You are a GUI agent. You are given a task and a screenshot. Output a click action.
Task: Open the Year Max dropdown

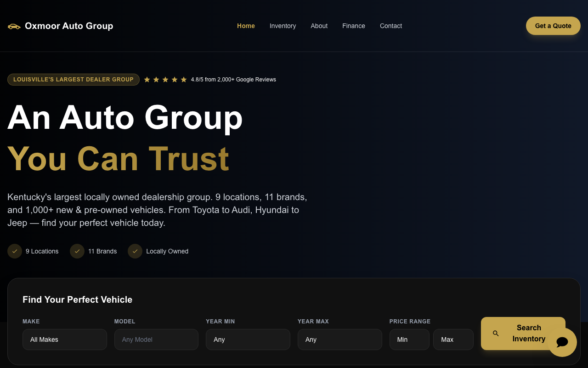coord(340,339)
